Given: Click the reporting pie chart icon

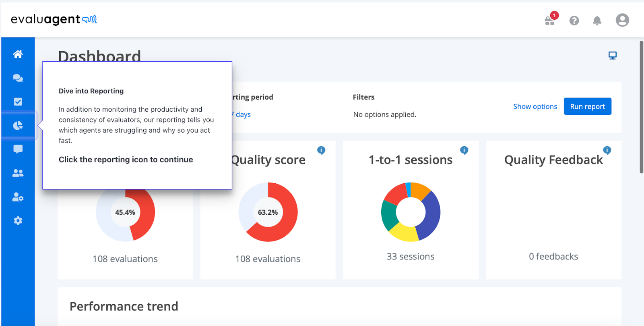Looking at the screenshot, I should tap(18, 126).
